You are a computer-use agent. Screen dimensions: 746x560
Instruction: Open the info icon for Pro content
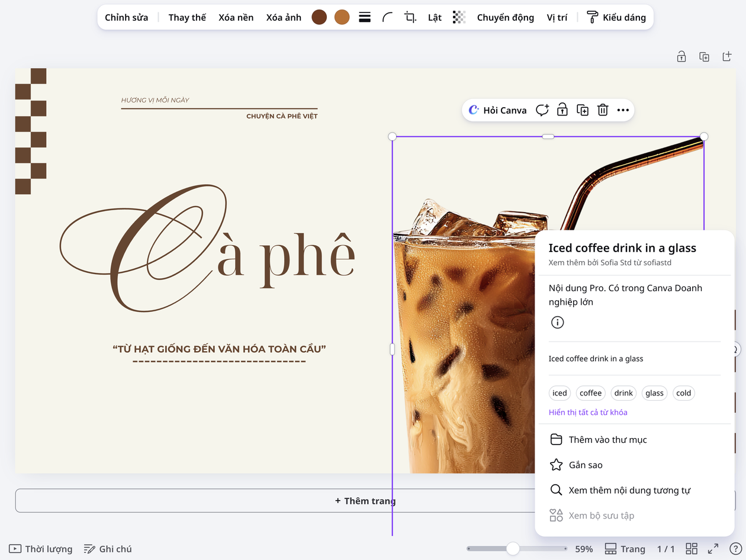point(557,323)
